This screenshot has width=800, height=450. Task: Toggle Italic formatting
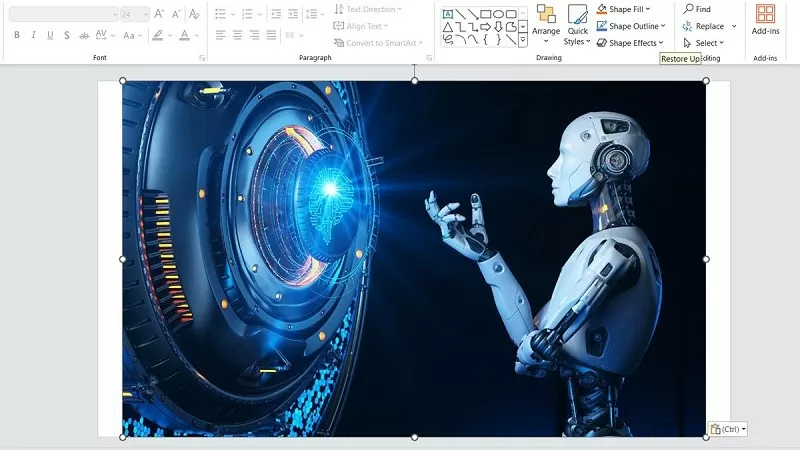tap(33, 35)
